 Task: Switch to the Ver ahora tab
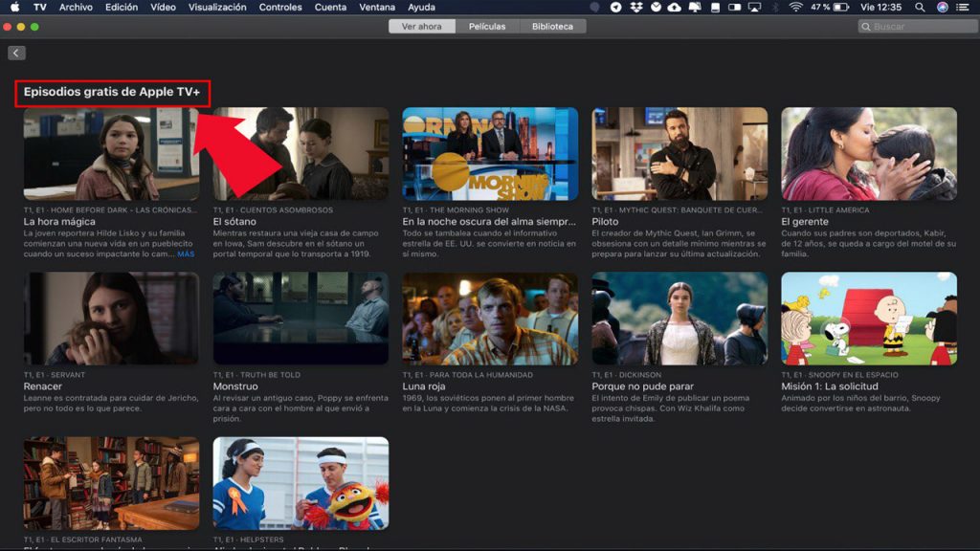[x=422, y=26]
